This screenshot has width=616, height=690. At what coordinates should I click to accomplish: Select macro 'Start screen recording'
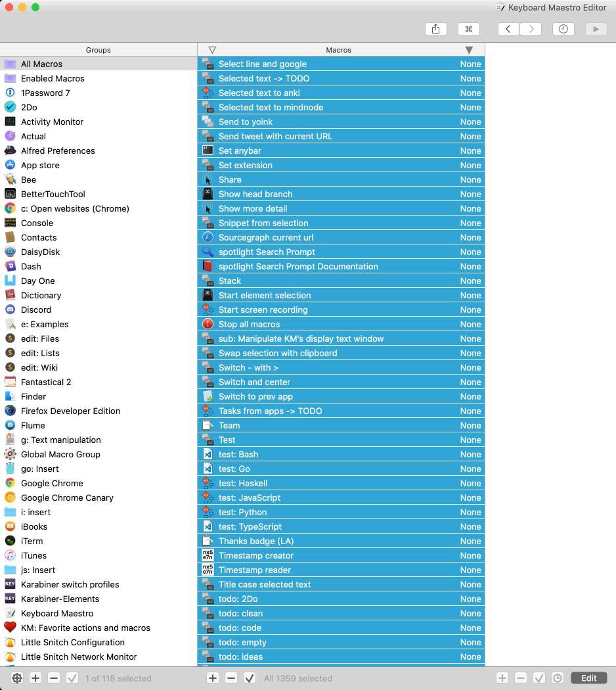pos(341,310)
